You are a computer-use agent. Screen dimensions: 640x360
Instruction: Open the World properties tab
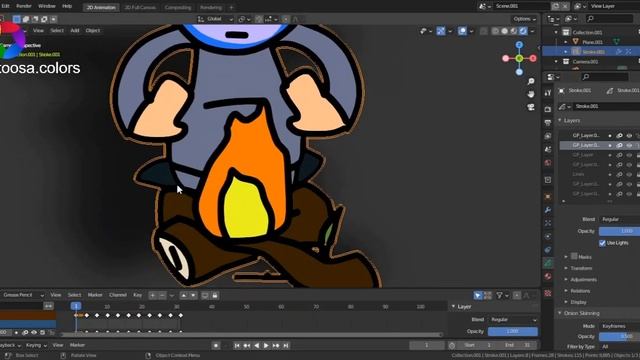coord(548,163)
